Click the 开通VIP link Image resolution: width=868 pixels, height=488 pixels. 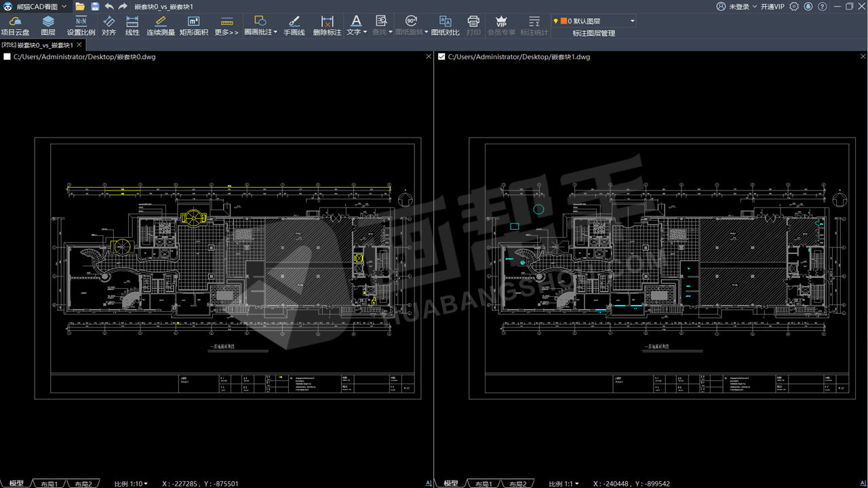(772, 6)
